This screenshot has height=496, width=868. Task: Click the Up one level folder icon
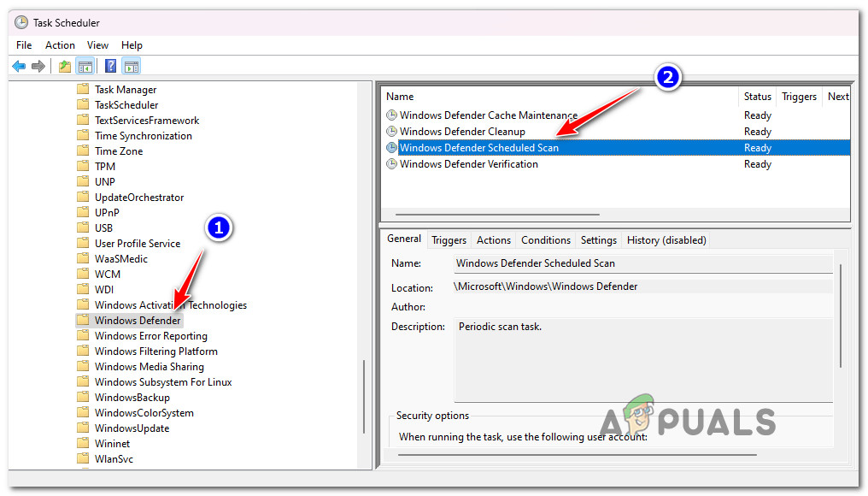65,67
